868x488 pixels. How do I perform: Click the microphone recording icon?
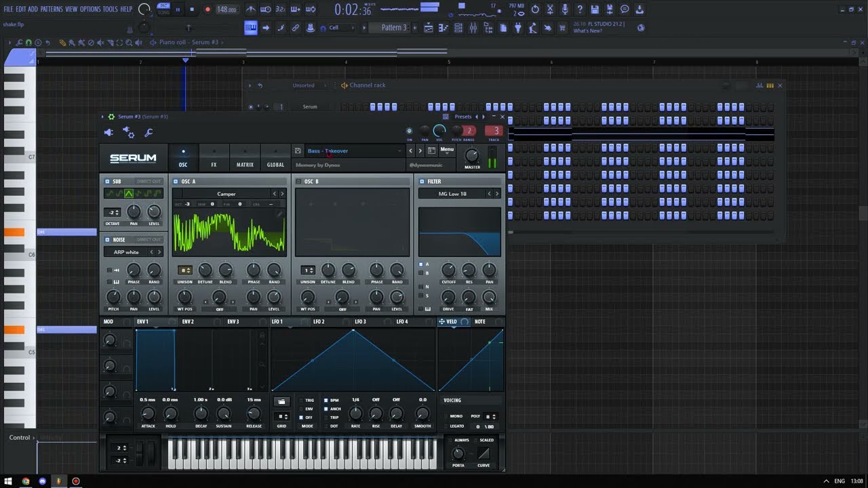[x=565, y=9]
